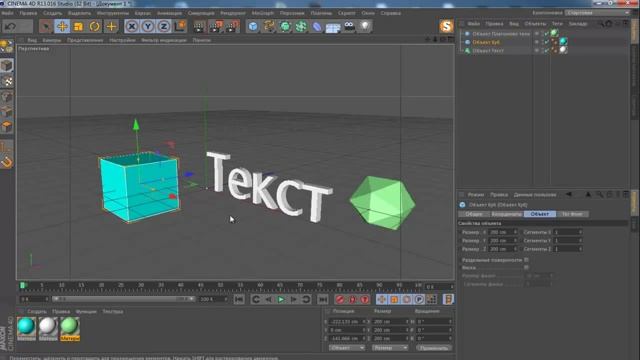Click the Object Manager search icon

pos(600,24)
